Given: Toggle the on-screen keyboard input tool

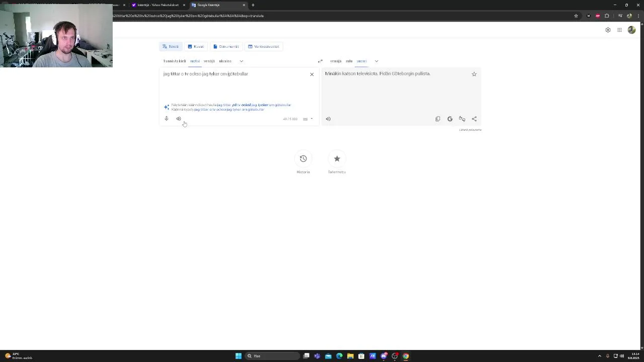Looking at the screenshot, I should click(x=305, y=119).
